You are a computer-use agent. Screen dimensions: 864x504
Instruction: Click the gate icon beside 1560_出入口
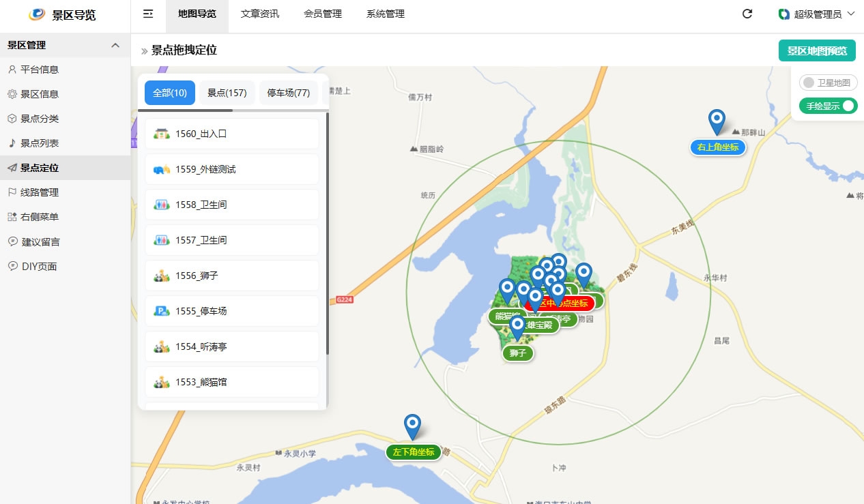click(162, 134)
